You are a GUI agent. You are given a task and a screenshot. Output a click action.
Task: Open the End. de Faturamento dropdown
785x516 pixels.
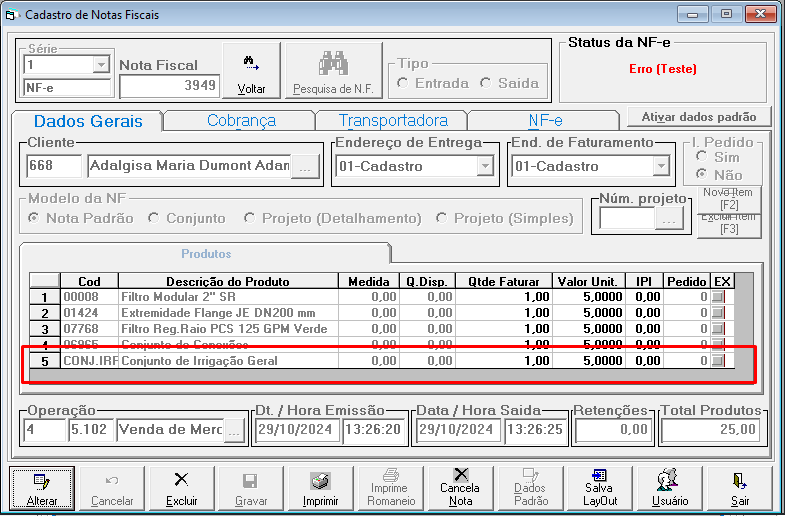click(661, 166)
